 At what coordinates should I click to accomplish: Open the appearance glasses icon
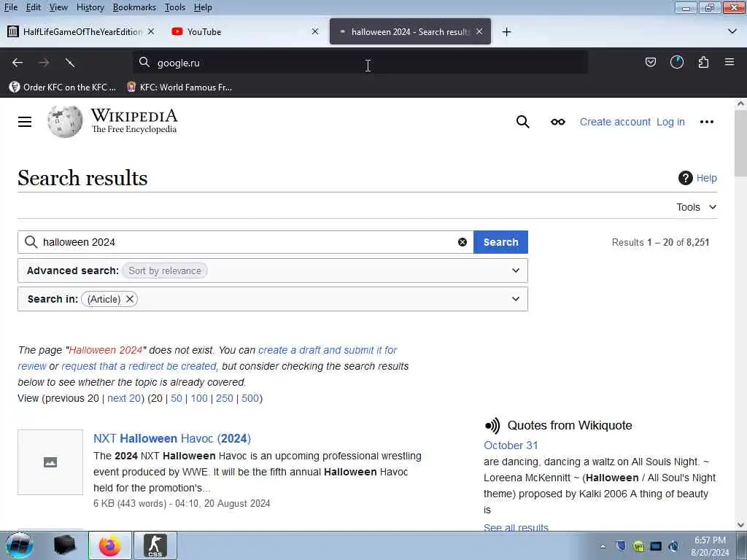[558, 122]
